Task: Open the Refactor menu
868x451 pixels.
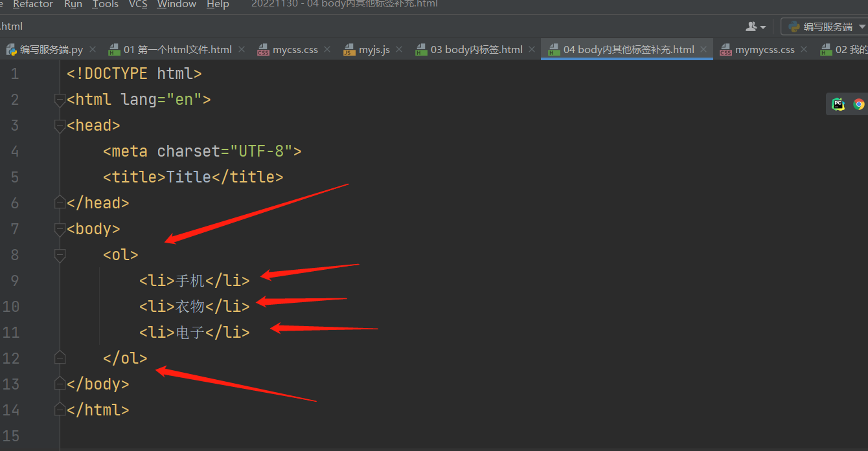Action: point(33,4)
